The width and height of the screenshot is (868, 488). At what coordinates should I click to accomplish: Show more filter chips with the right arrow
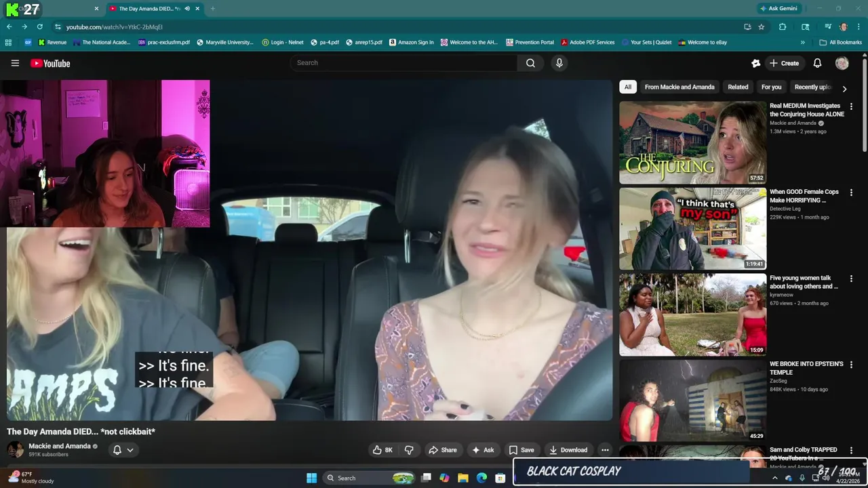click(844, 88)
